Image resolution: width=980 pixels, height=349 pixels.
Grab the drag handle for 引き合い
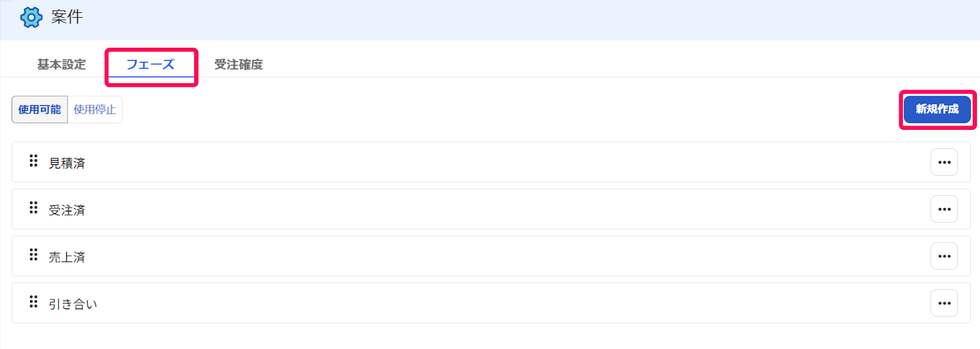tap(34, 301)
